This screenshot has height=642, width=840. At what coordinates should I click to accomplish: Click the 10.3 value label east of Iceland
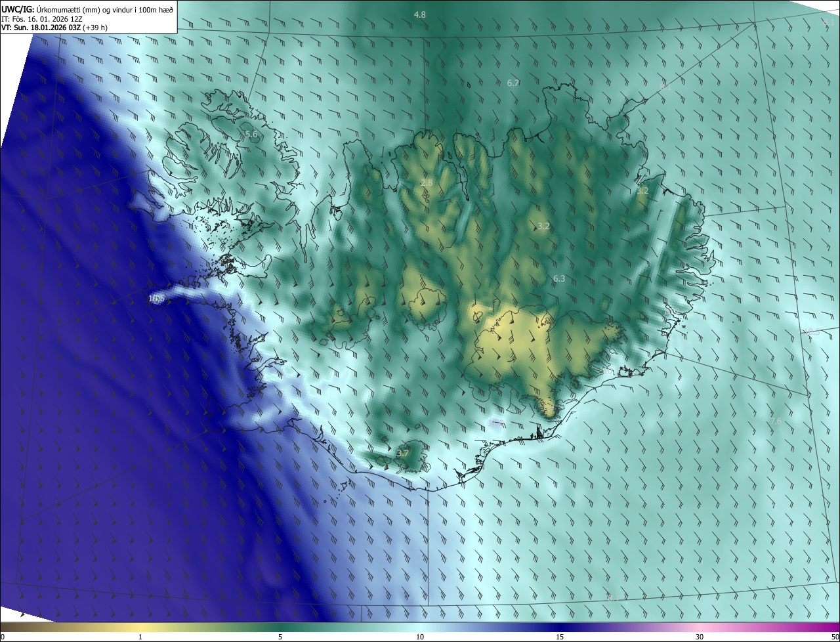(812, 332)
